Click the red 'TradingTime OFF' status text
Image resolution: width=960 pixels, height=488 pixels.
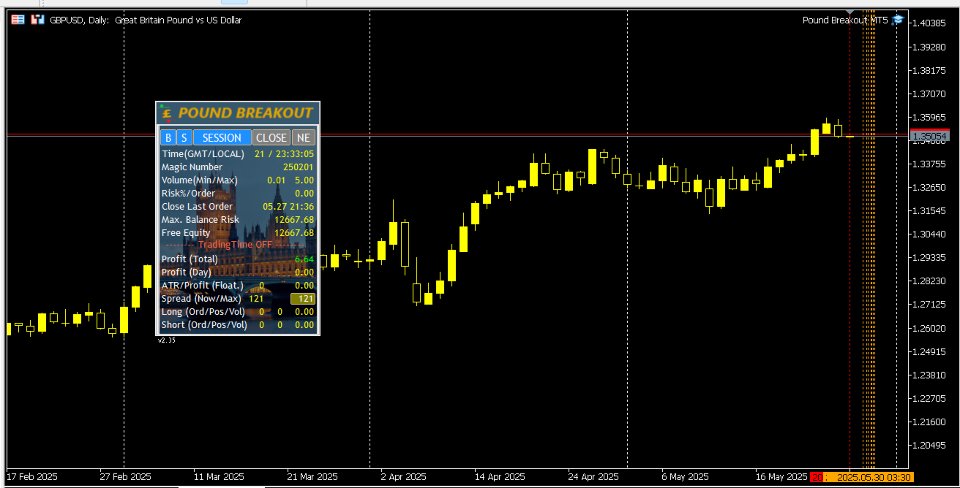click(234, 245)
